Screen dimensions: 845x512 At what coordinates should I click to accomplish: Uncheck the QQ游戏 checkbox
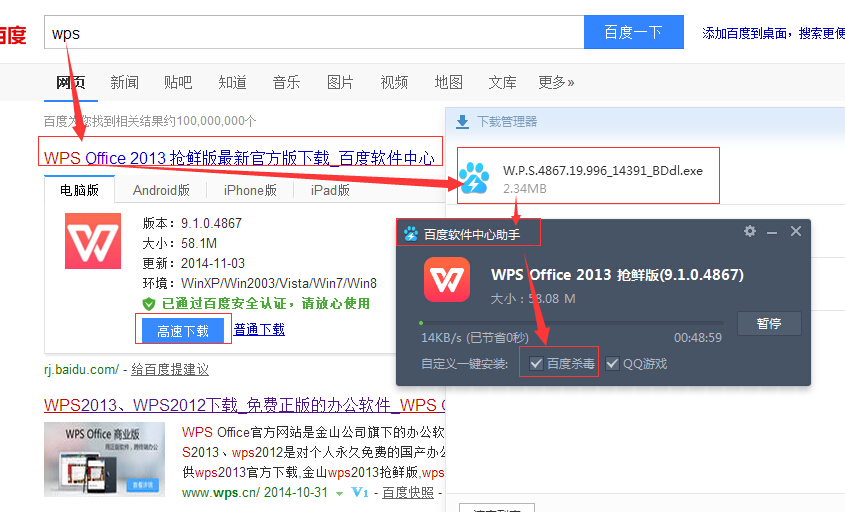[x=613, y=363]
